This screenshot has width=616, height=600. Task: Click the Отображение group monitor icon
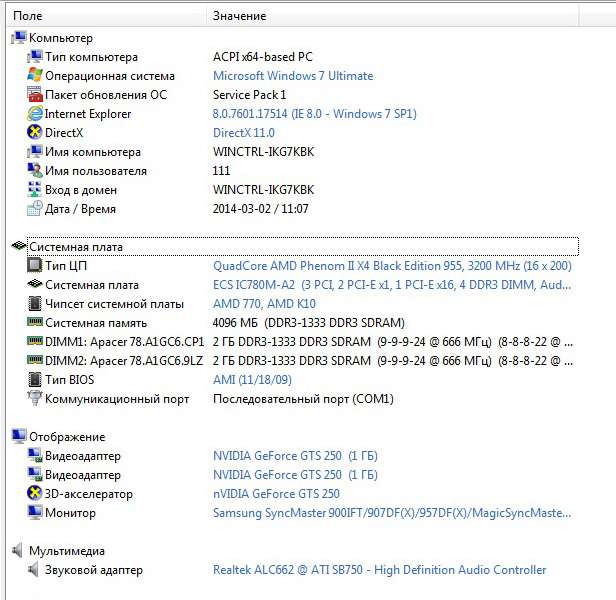(19, 437)
